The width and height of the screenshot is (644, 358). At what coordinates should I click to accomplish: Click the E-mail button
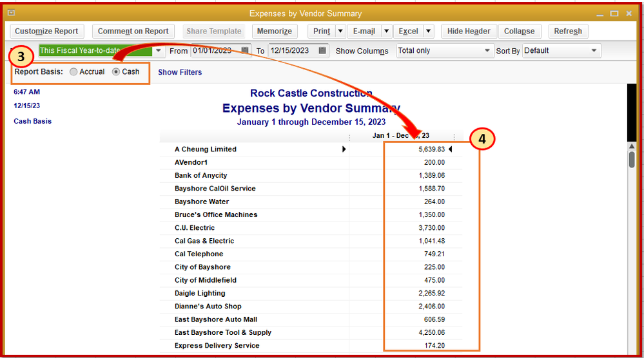364,31
